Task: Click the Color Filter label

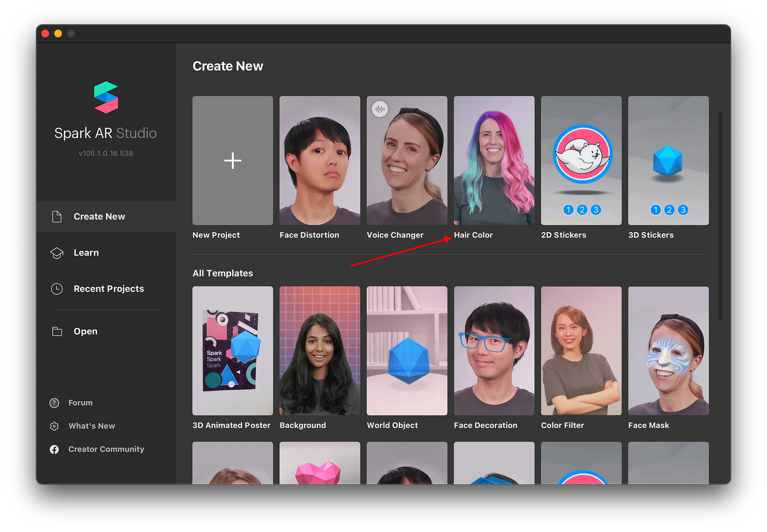Action: pyautogui.click(x=563, y=425)
